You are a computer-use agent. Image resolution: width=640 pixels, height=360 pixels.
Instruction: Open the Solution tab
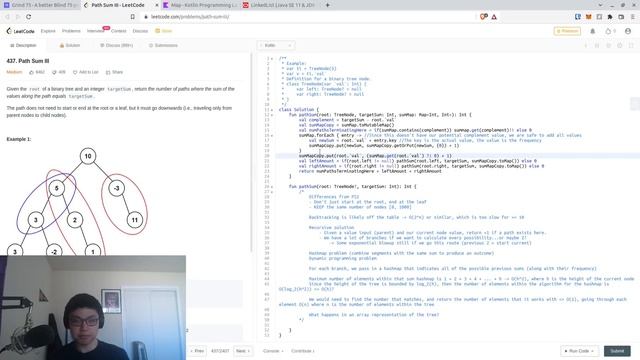(70, 45)
